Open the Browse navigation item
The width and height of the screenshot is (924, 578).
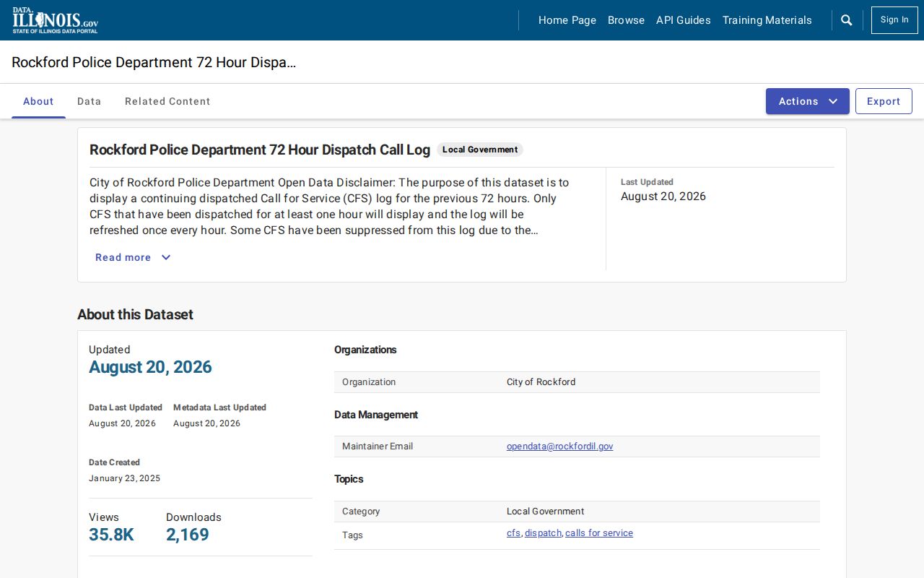(626, 20)
